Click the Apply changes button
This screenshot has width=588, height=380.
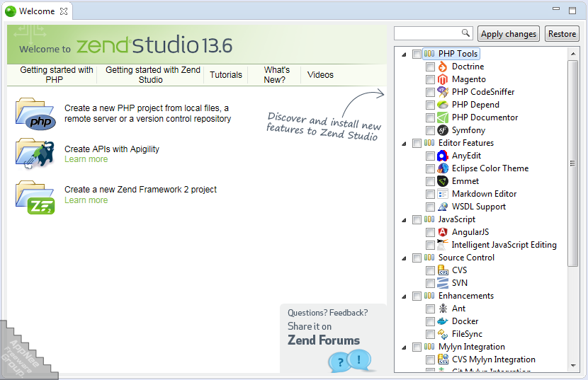(509, 34)
